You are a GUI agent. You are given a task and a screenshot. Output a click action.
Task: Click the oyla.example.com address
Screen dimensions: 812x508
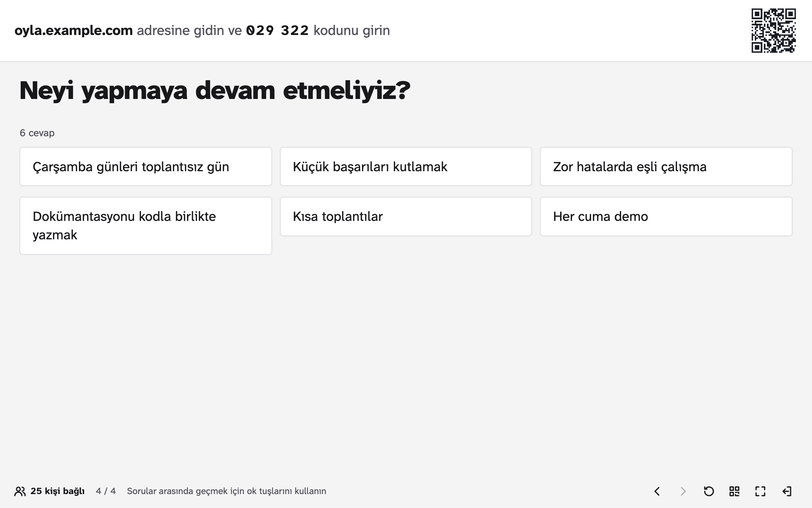coord(74,30)
